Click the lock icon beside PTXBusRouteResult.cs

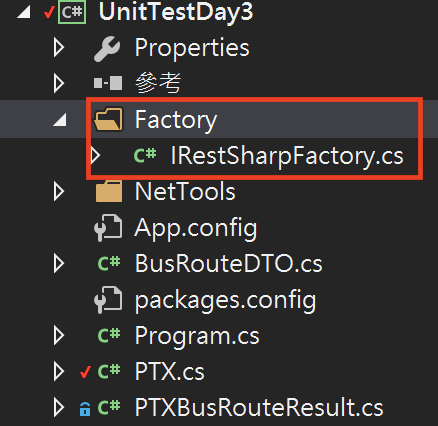coord(85,409)
